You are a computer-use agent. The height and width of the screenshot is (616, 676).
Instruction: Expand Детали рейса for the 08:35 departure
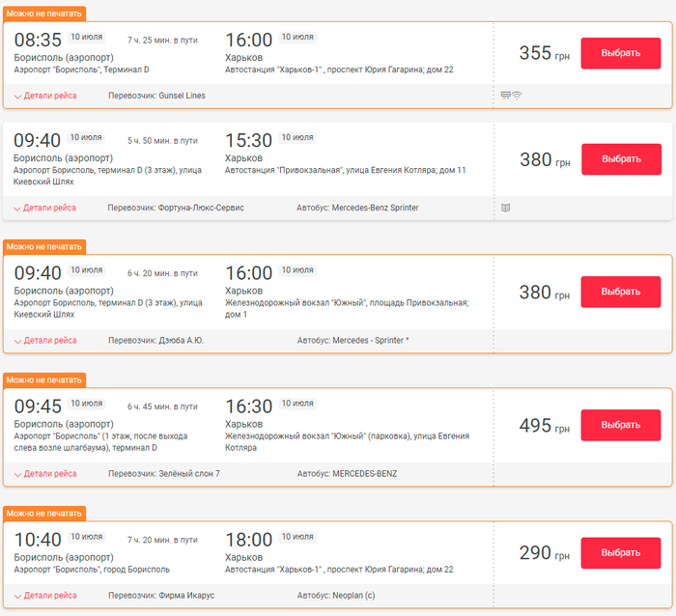pos(45,96)
